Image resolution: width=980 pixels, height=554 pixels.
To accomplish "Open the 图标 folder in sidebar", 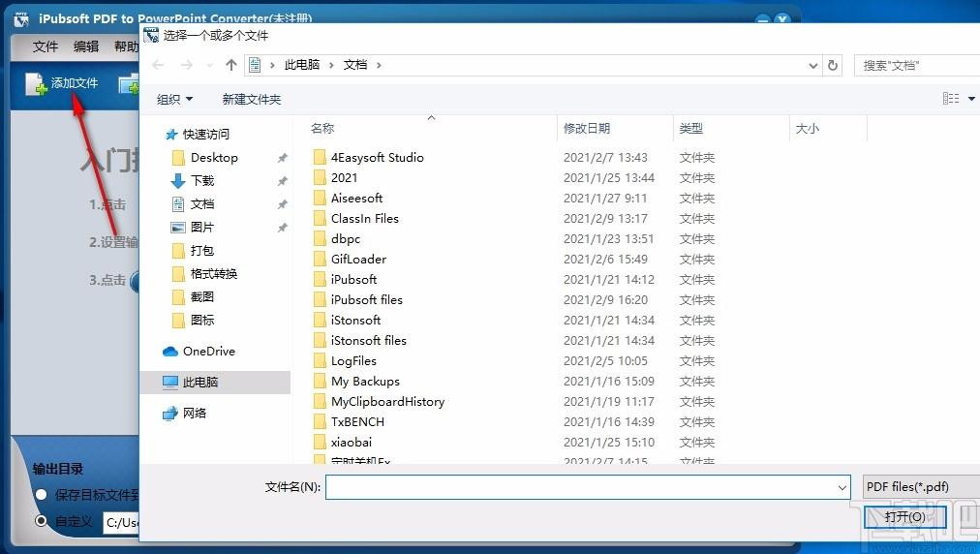I will 201,320.
